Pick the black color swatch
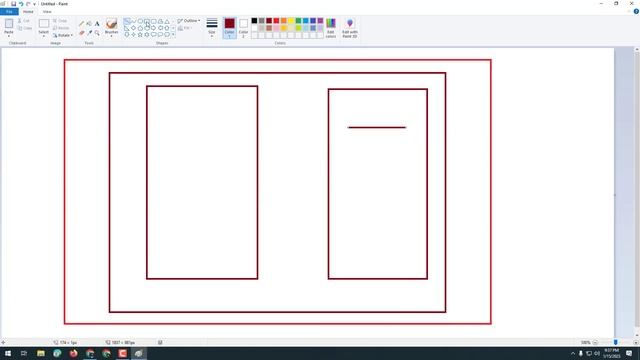 254,21
